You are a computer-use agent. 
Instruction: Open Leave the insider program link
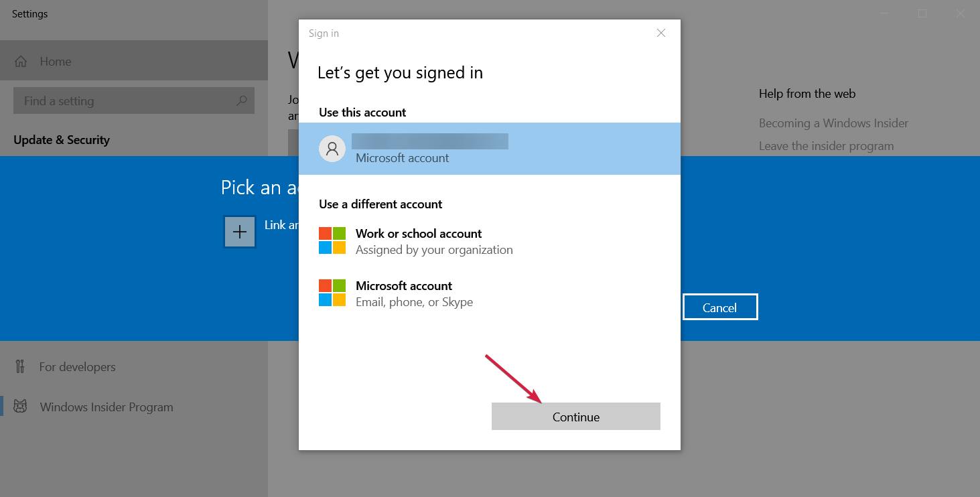(826, 146)
